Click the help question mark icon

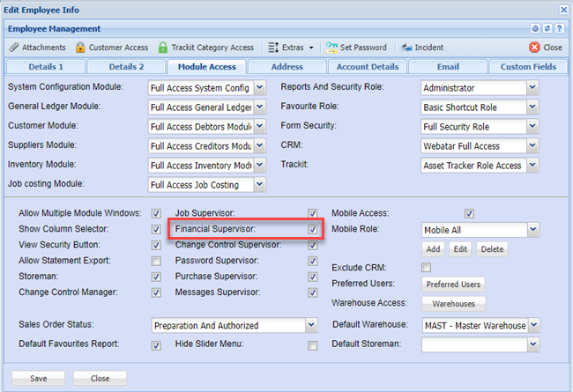coord(558,29)
